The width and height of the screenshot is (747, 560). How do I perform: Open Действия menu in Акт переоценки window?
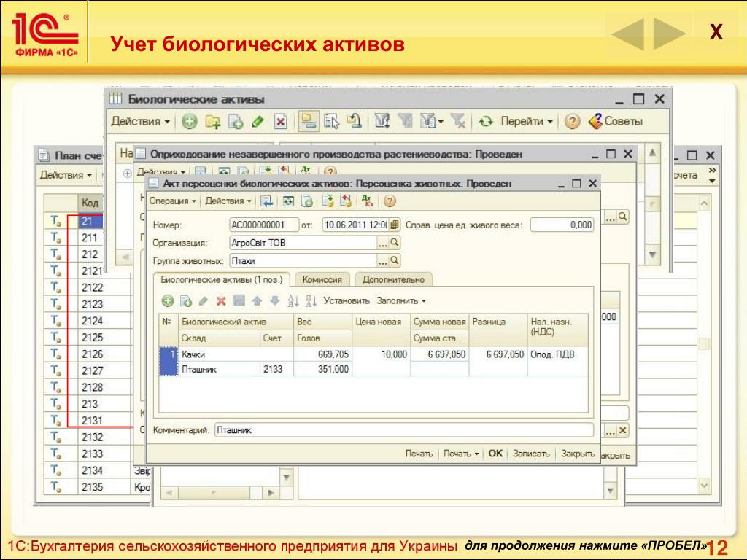(x=228, y=201)
